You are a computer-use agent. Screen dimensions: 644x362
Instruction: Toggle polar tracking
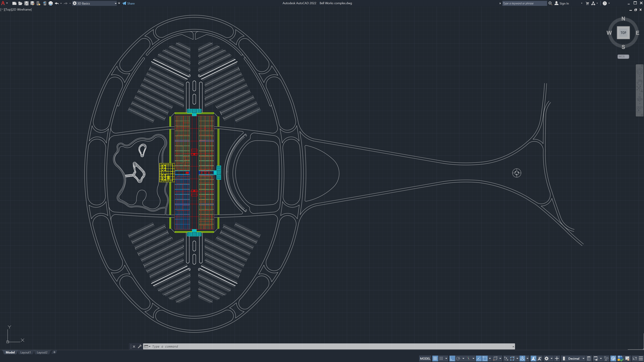click(458, 358)
